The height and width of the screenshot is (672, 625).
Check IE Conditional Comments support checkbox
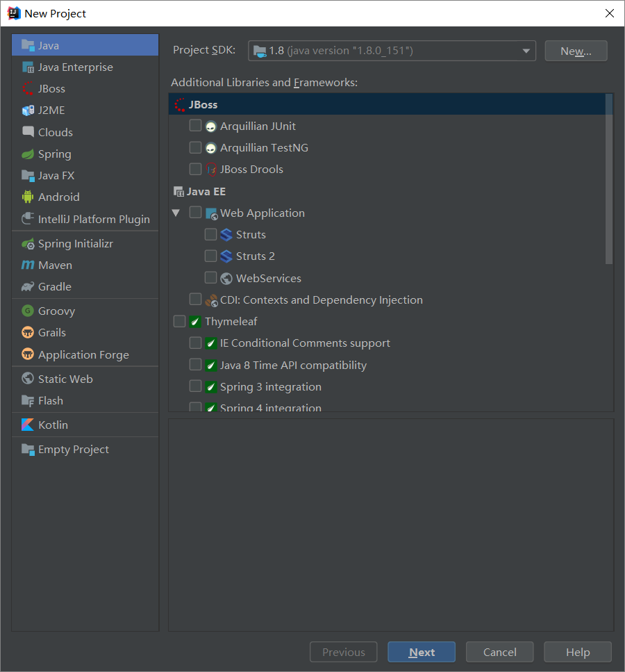coord(195,343)
